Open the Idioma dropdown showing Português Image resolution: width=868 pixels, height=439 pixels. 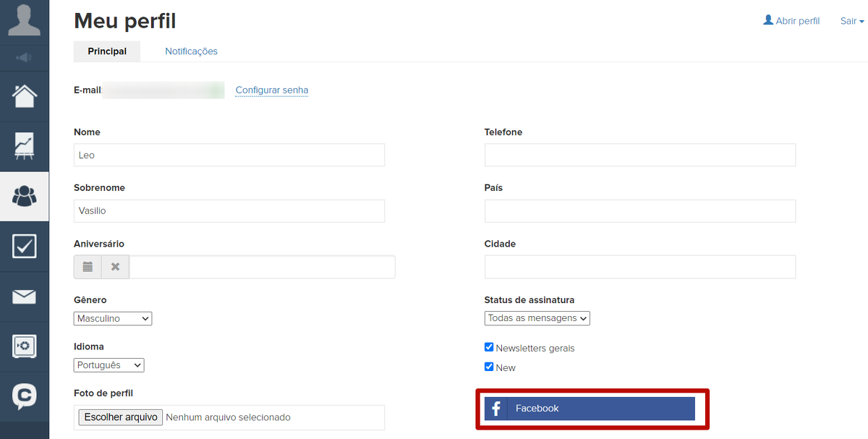point(109,365)
